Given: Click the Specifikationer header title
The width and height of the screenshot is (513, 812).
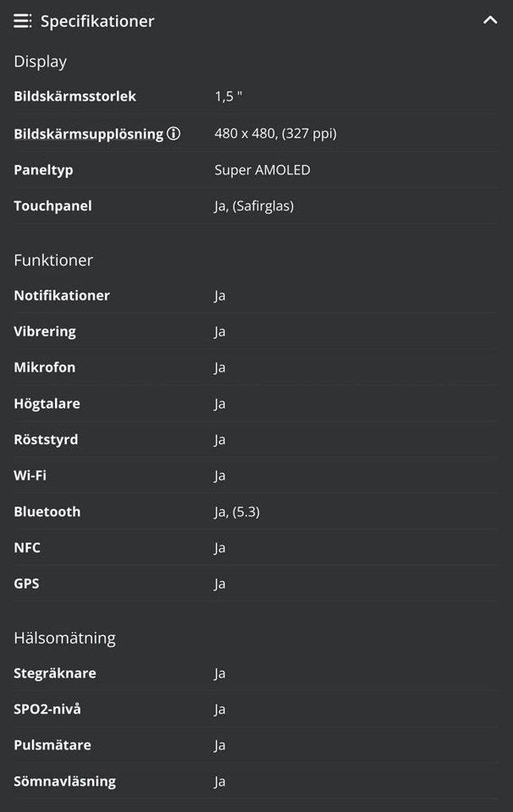Looking at the screenshot, I should (x=97, y=21).
